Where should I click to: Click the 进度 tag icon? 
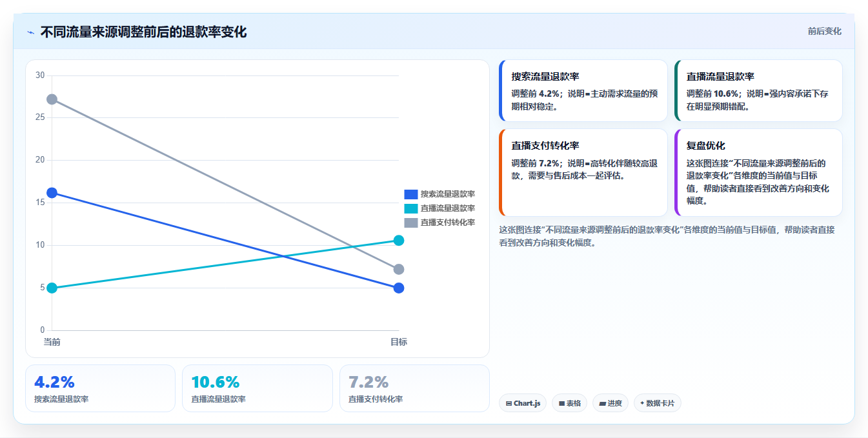tap(602, 403)
